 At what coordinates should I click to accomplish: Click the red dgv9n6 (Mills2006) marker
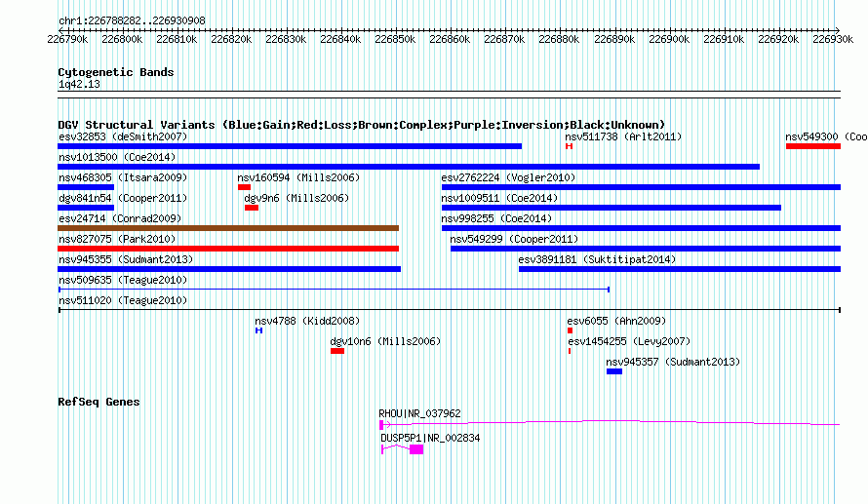pos(252,208)
